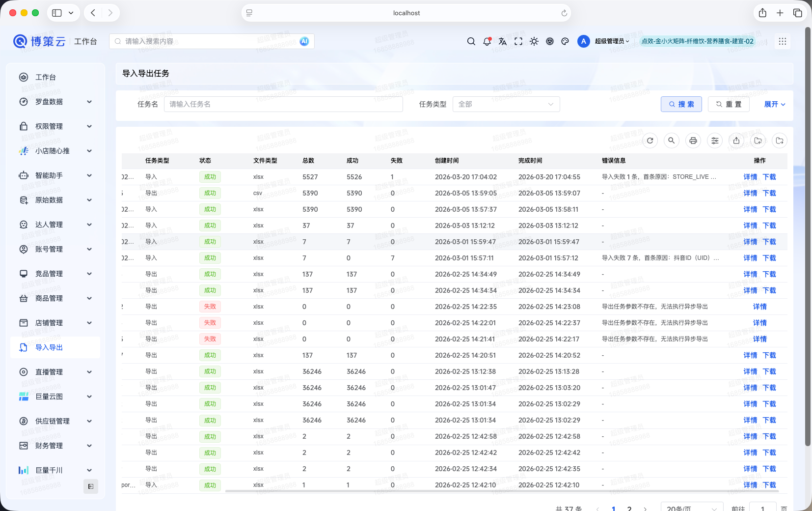
Task: Reload the localhost page
Action: 564,13
